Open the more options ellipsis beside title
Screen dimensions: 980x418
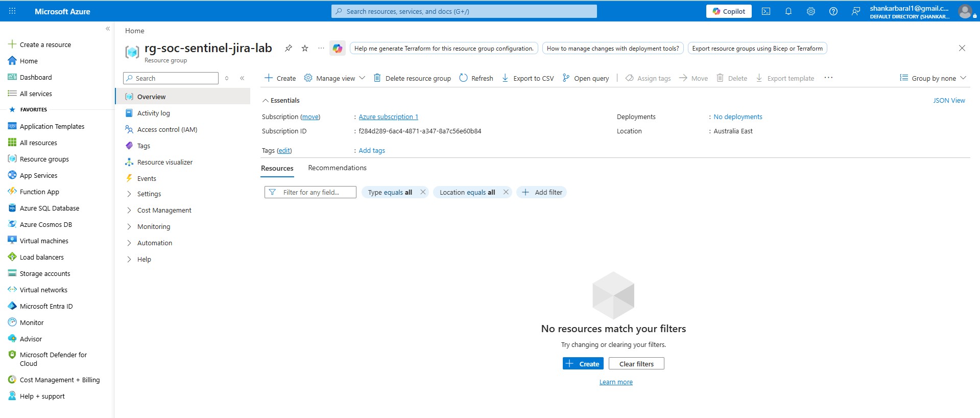[321, 48]
